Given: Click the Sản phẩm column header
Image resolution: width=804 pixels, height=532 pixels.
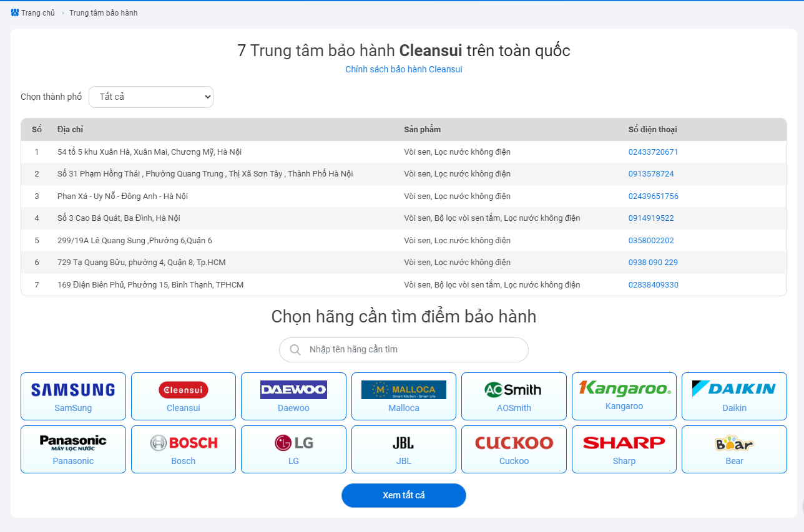Looking at the screenshot, I should 422,130.
